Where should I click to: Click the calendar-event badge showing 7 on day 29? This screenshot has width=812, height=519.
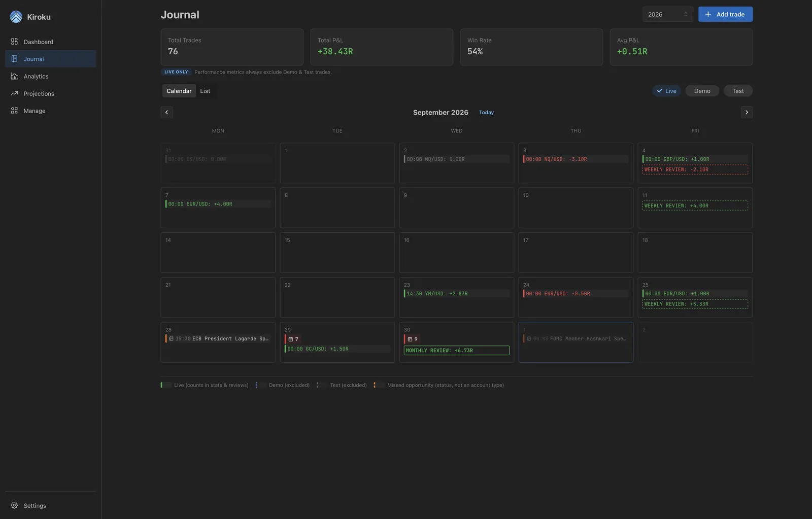click(x=293, y=339)
